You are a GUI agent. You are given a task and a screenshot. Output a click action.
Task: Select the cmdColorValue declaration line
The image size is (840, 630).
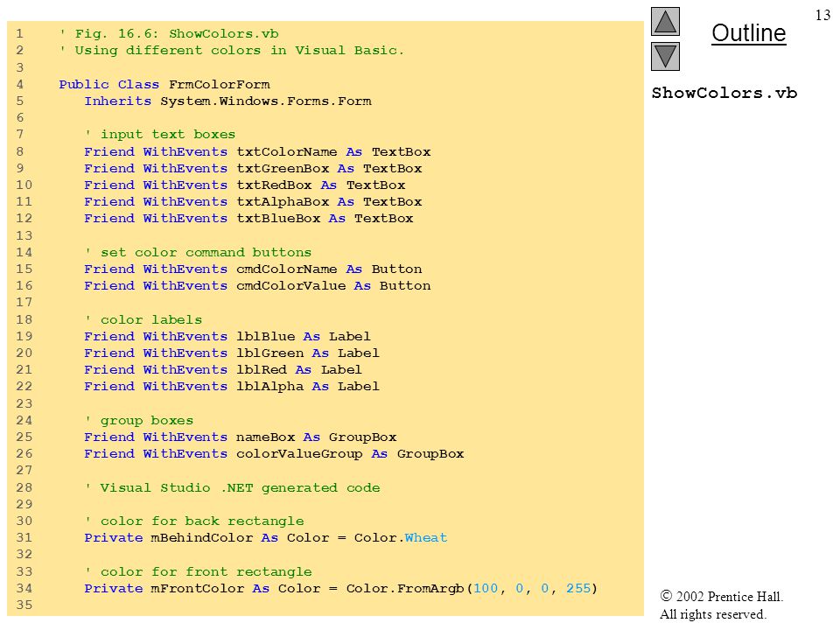click(x=257, y=285)
